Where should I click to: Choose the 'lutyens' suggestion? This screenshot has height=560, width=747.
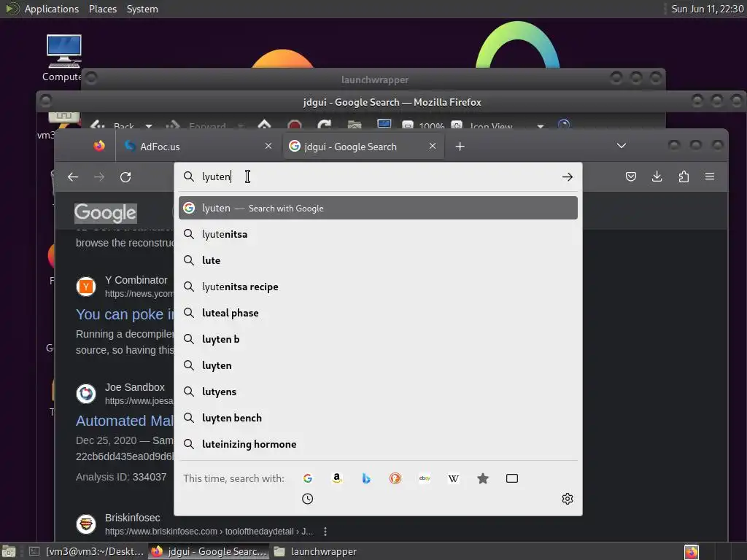click(378, 392)
